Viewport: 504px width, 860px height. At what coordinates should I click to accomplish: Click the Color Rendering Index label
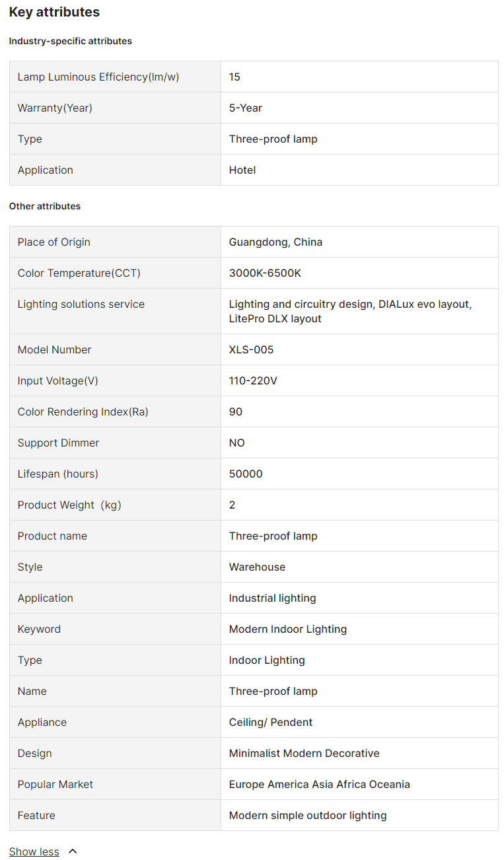(x=83, y=412)
